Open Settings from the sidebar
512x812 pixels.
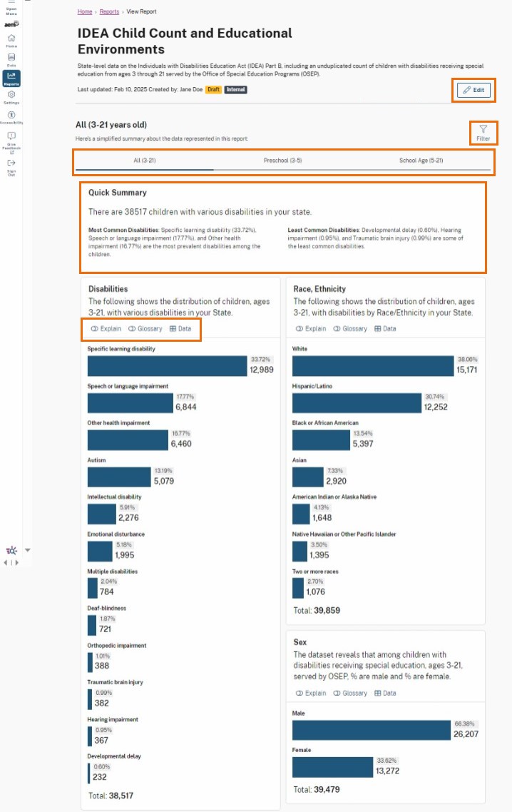point(11,95)
